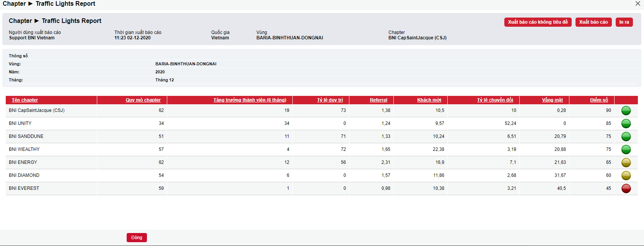The image size is (644, 246).
Task: Click green traffic light for BNI SANDDUNE
Action: point(626,136)
